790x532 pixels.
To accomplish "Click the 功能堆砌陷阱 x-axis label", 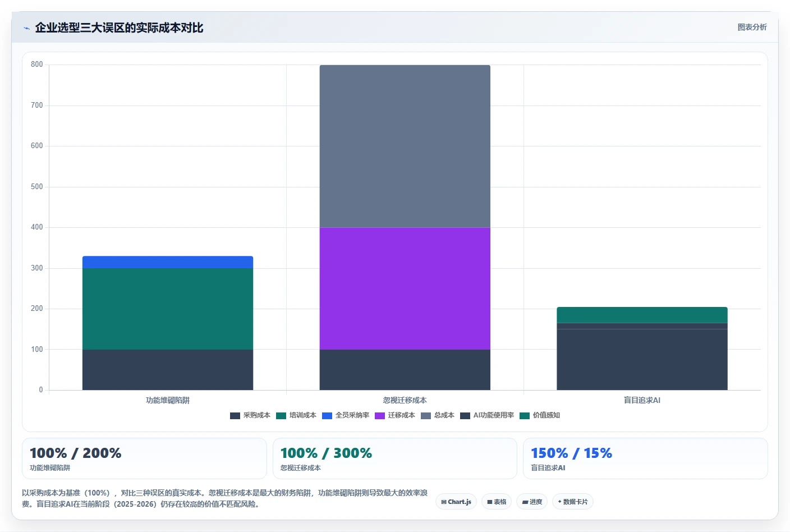I will pos(168,400).
